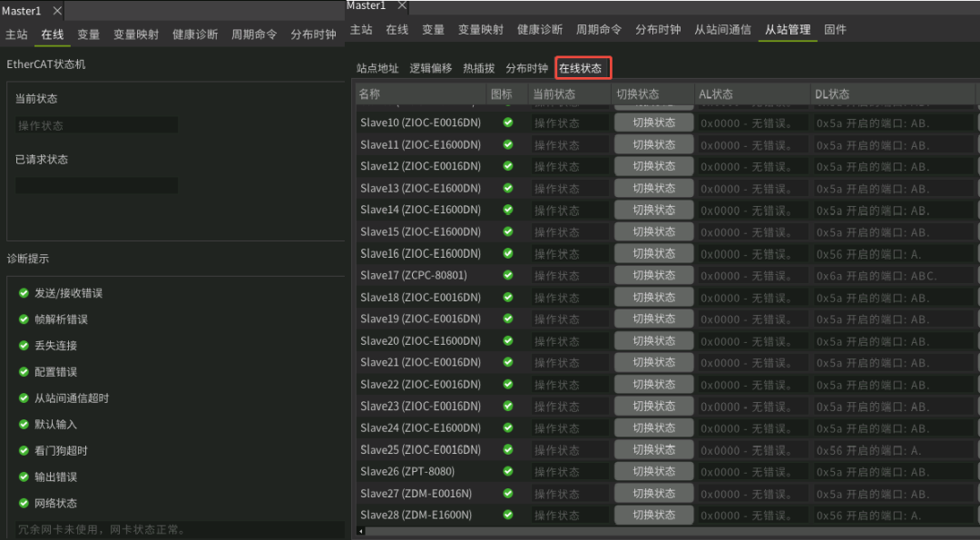Click the green status icon for Slave17 (ZCPC-80801)
This screenshot has width=980, height=540.
click(508, 275)
